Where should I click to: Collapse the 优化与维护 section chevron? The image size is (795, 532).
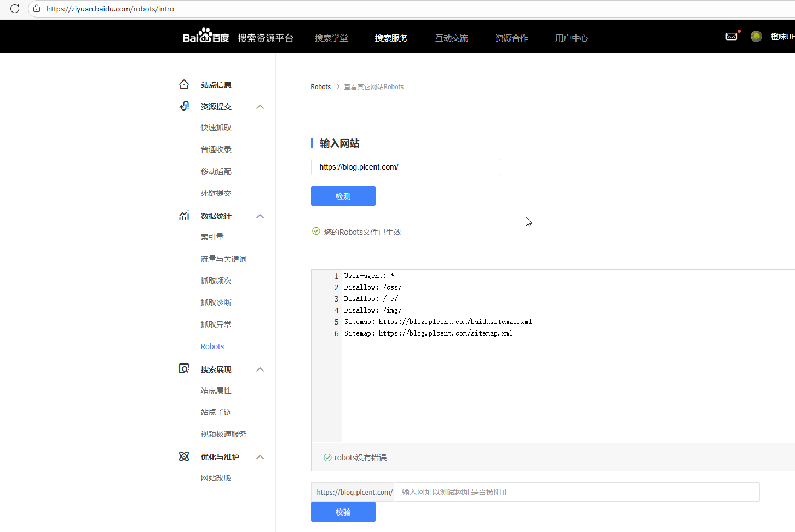click(260, 457)
